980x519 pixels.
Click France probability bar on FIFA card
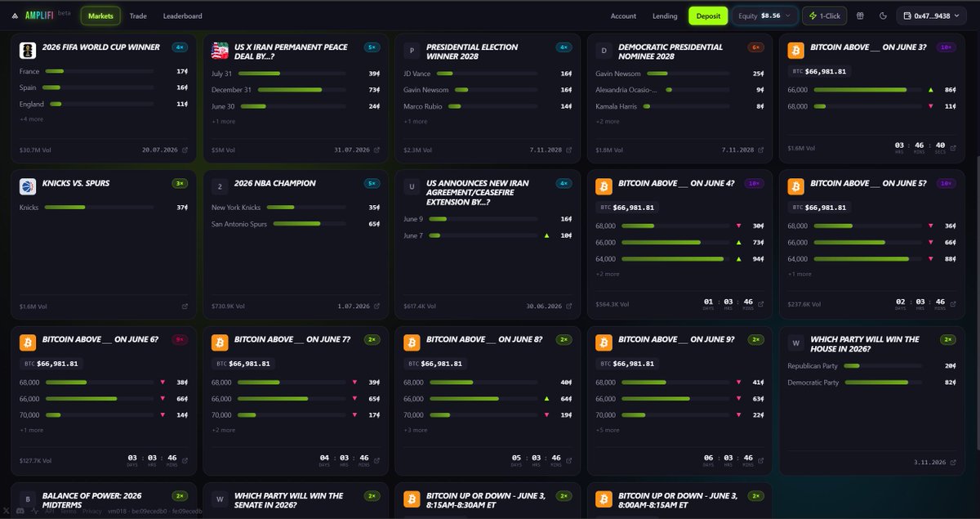pyautogui.click(x=98, y=72)
